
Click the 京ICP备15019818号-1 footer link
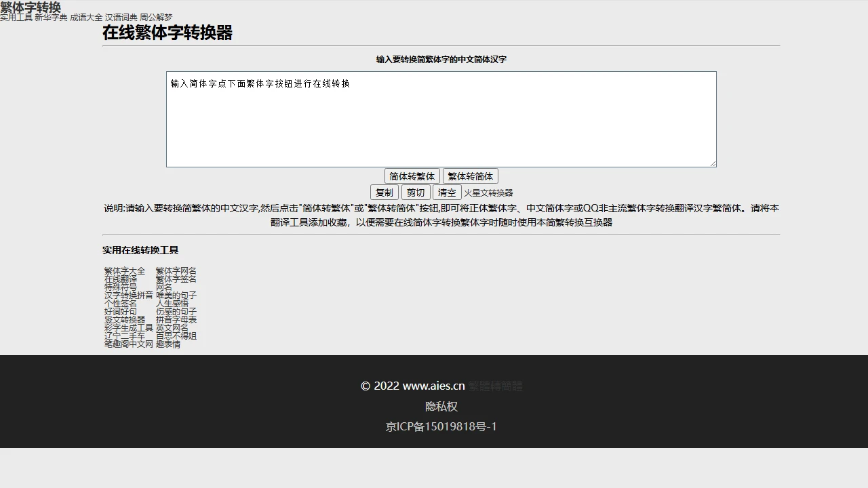point(441,427)
